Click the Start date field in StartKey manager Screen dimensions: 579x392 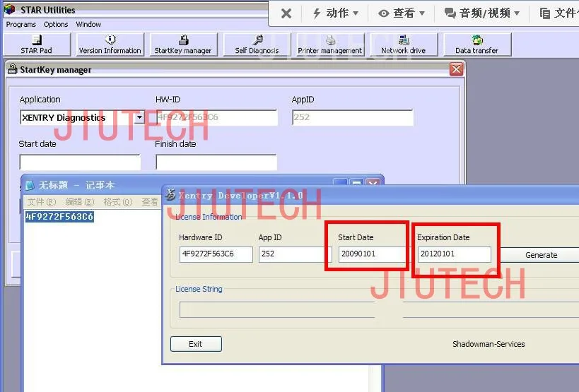click(80, 162)
